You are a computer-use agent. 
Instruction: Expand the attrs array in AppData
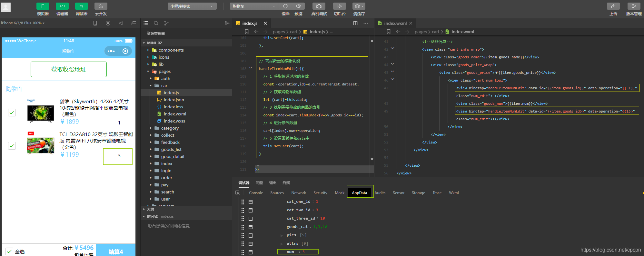pos(282,244)
